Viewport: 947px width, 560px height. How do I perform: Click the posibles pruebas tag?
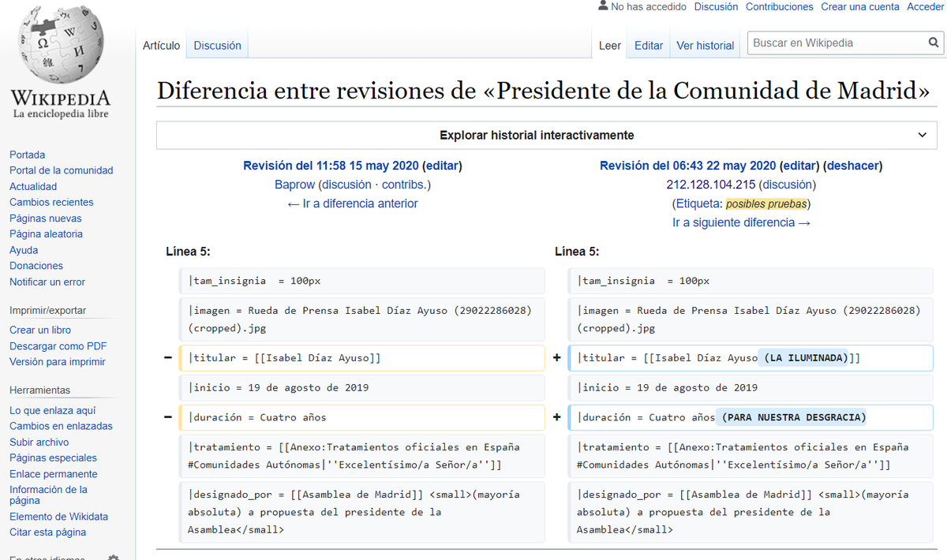coord(766,203)
